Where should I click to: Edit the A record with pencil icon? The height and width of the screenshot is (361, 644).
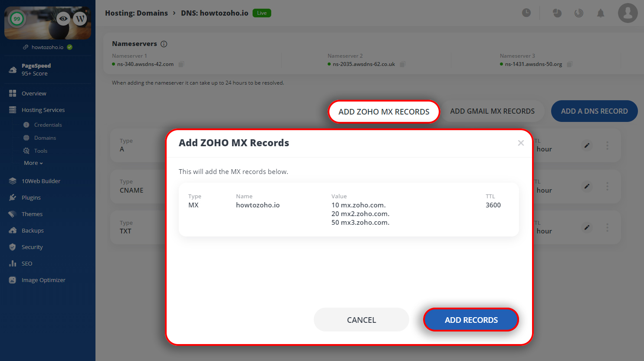click(587, 145)
